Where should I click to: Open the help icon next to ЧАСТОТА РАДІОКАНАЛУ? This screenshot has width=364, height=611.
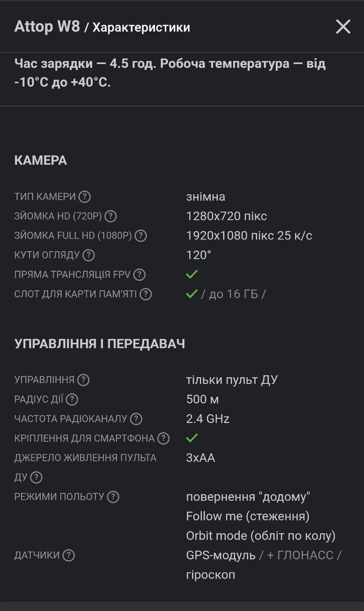coord(136,419)
